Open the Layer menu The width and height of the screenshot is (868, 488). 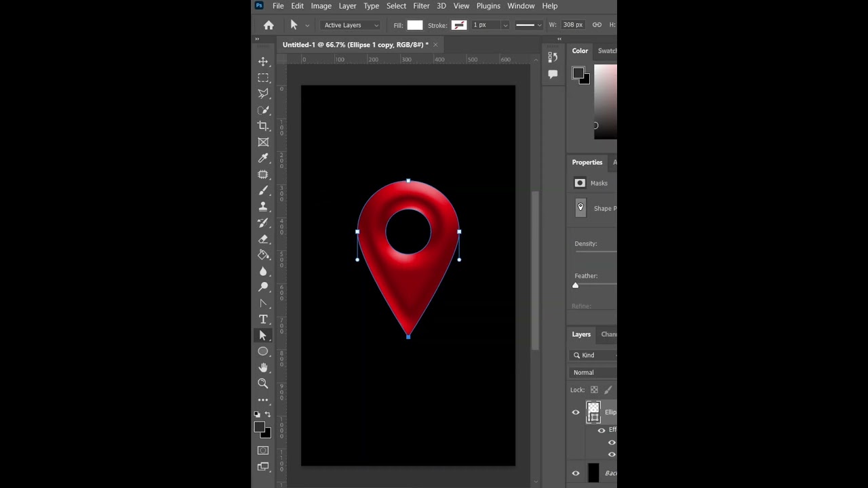pyautogui.click(x=347, y=6)
